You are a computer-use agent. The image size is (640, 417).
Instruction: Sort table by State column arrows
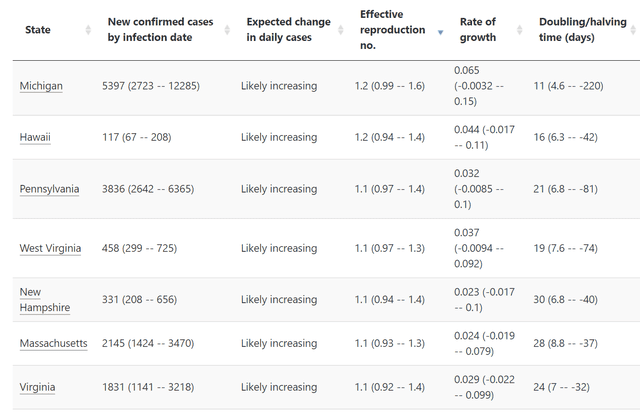click(88, 30)
